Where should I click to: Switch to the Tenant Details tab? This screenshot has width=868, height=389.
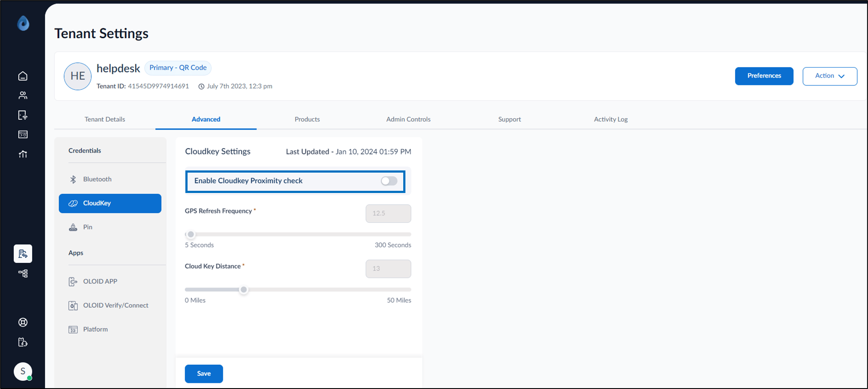[x=105, y=119]
